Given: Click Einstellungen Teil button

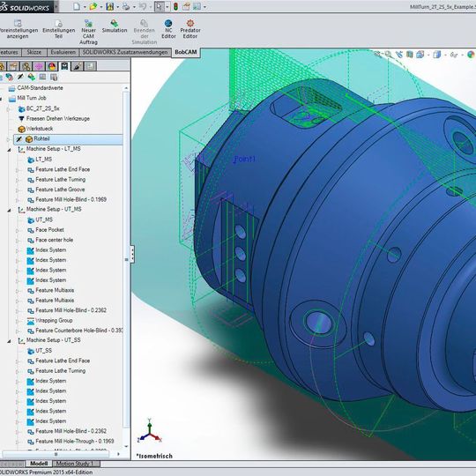Looking at the screenshot, I should (x=58, y=29).
